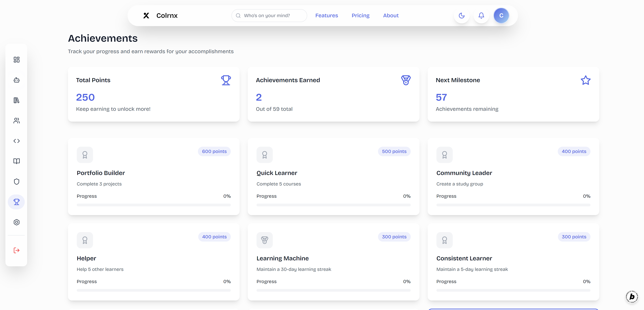Click the Bolt badge in corner
The image size is (644, 310).
[632, 296]
